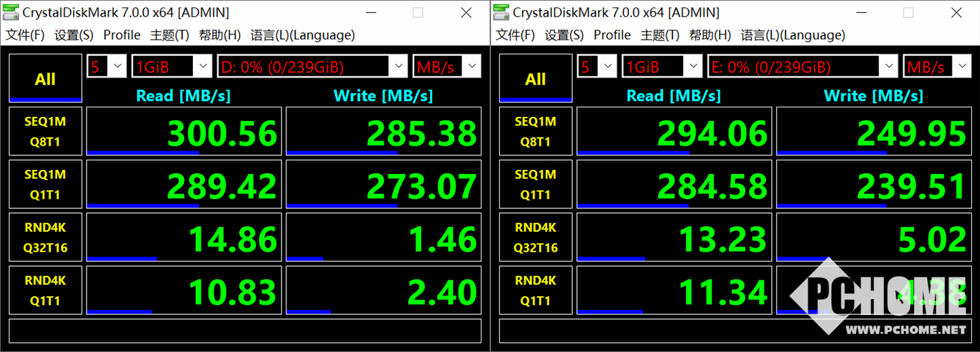Click the 273.07 write result
Image resolution: width=980 pixels, height=352 pixels.
[384, 184]
